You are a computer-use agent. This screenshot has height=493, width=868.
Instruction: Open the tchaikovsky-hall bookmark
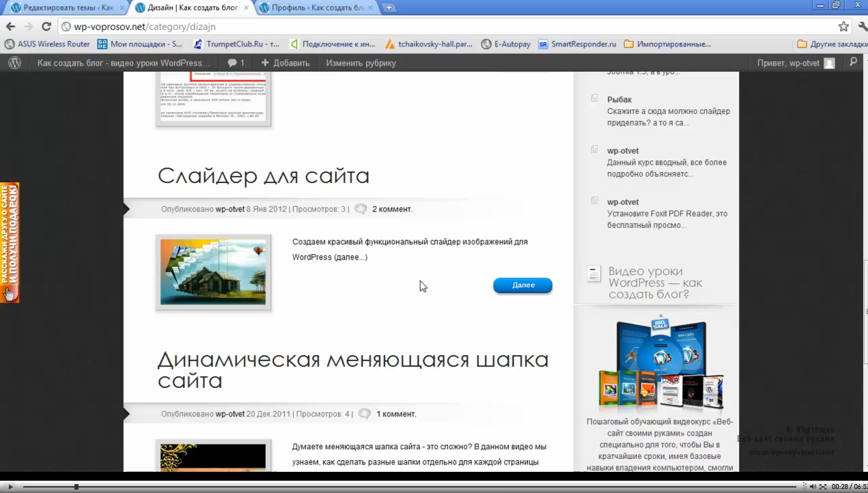tap(429, 44)
